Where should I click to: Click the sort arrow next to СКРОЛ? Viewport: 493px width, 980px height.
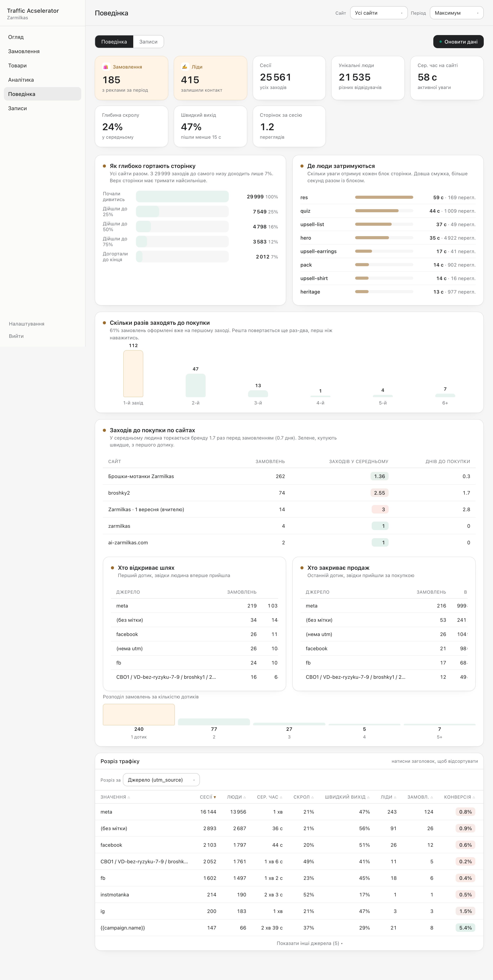313,797
